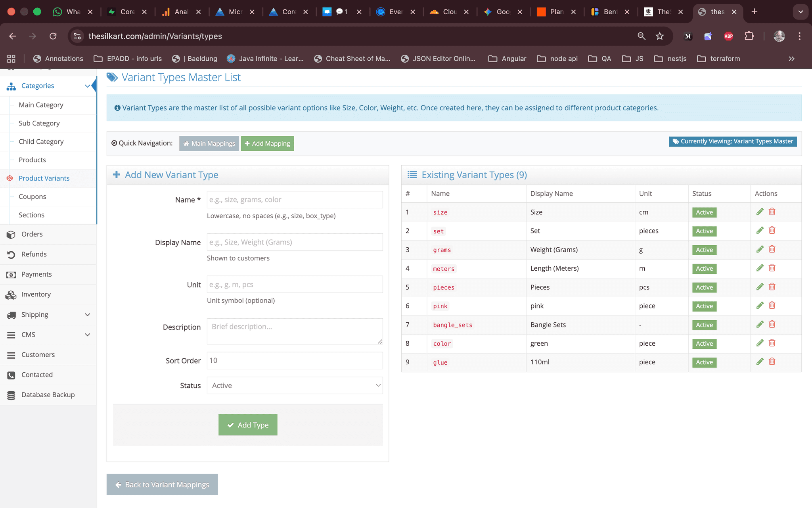The width and height of the screenshot is (812, 508).
Task: Open the Orders section
Action: click(x=31, y=234)
